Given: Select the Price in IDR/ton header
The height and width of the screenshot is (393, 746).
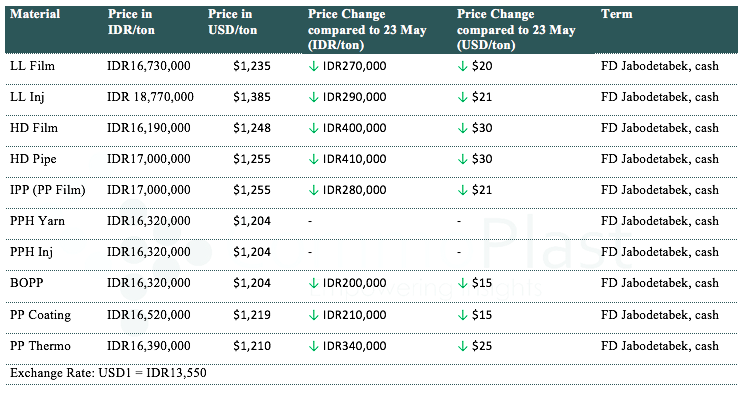Looking at the screenshot, I should (x=131, y=22).
